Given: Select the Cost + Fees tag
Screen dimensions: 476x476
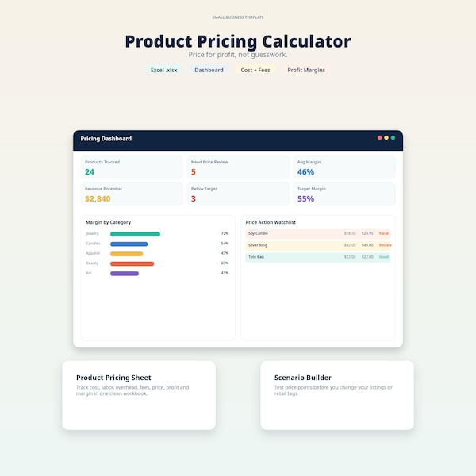Looking at the screenshot, I should (255, 70).
